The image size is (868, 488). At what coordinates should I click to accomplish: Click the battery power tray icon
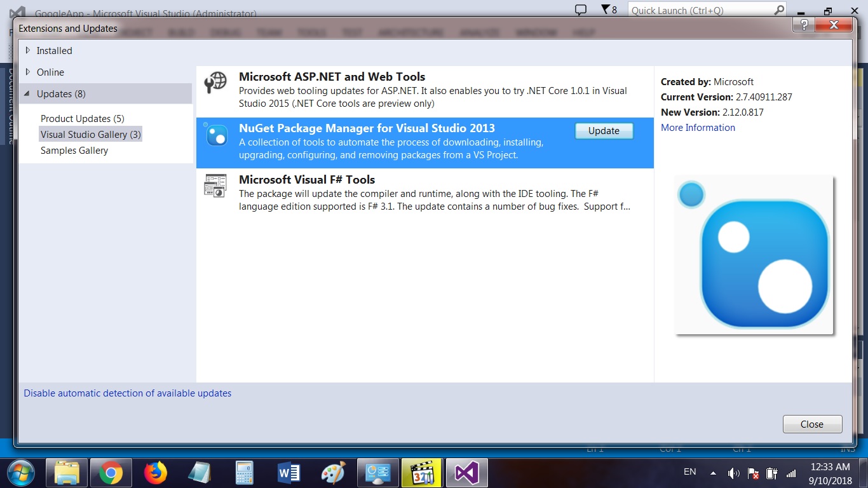point(772,473)
